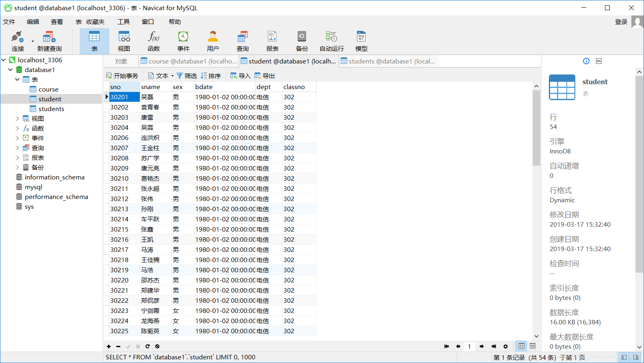644x363 pixels.
Task: Expand the Queries (查询) tree node
Action: point(17,148)
